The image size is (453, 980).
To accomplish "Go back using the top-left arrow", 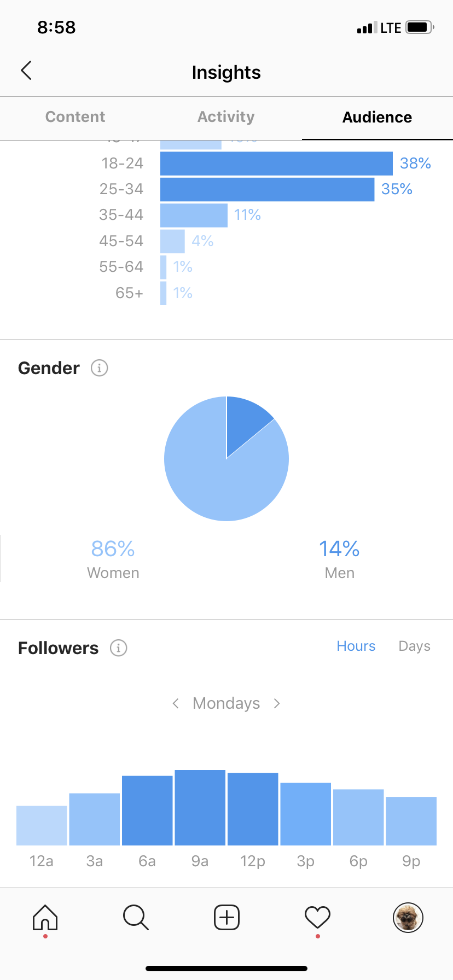I will pos(26,71).
